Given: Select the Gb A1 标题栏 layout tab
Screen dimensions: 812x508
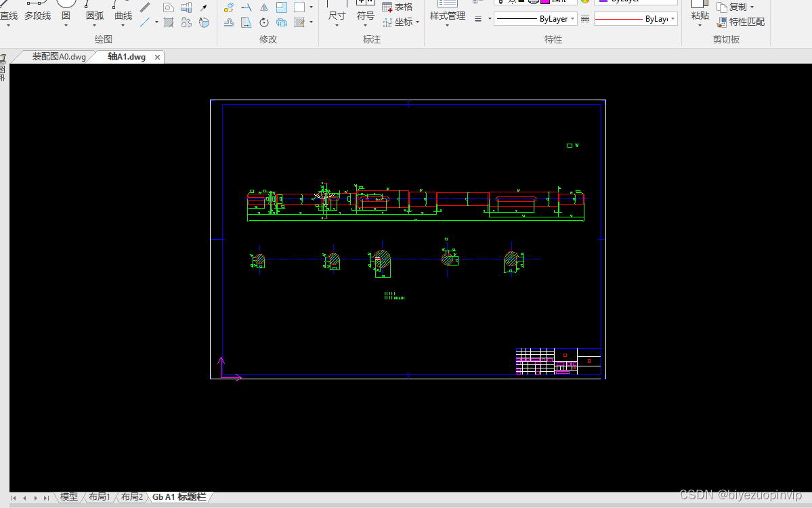Looking at the screenshot, I should click(179, 497).
